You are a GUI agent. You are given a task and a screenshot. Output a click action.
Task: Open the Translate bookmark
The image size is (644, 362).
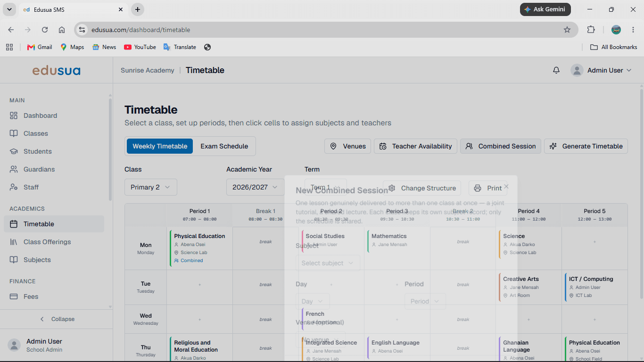[180, 47]
